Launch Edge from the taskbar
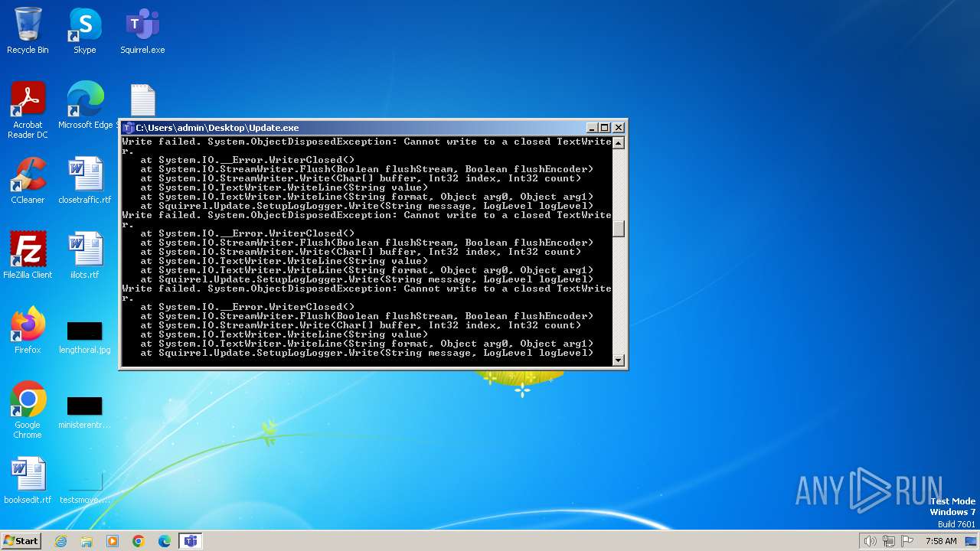 pos(165,541)
